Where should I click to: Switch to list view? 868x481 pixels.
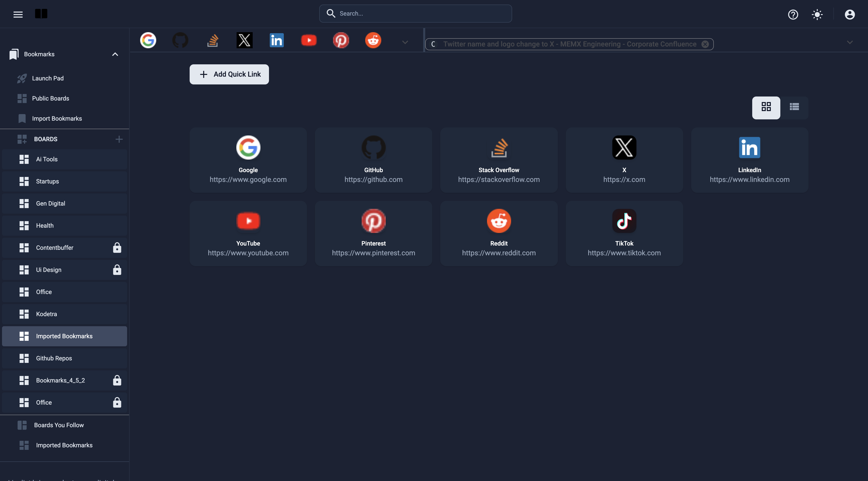[x=794, y=108]
